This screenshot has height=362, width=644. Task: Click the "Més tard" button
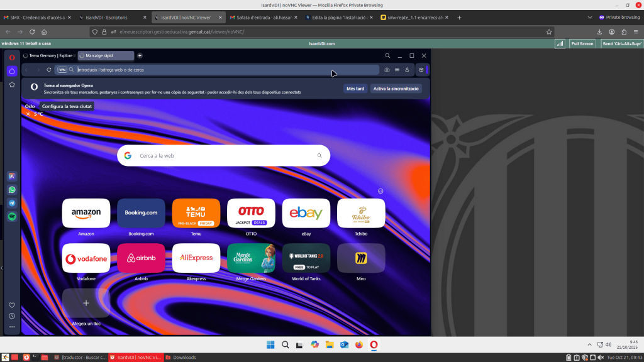(x=355, y=89)
